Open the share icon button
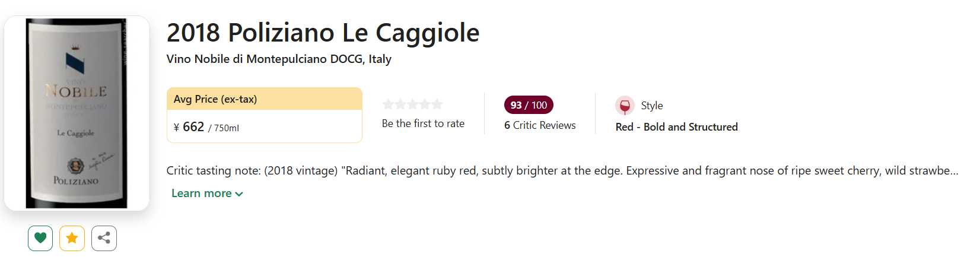980x263 pixels. [104, 238]
